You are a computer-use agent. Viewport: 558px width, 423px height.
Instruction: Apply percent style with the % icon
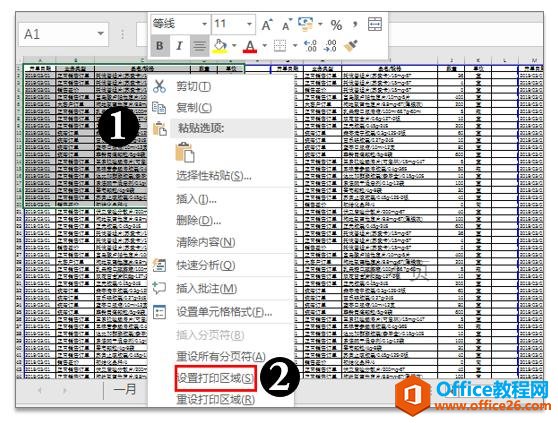[336, 25]
